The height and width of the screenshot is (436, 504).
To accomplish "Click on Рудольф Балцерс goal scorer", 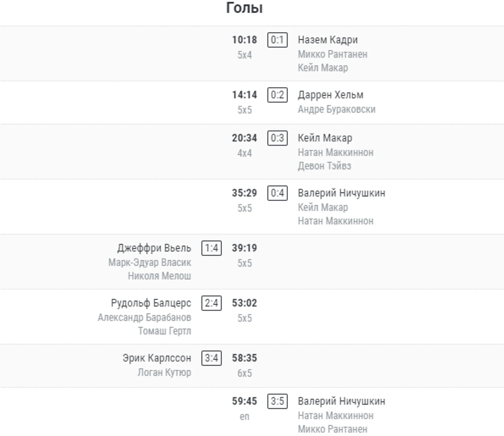I will [x=151, y=303].
